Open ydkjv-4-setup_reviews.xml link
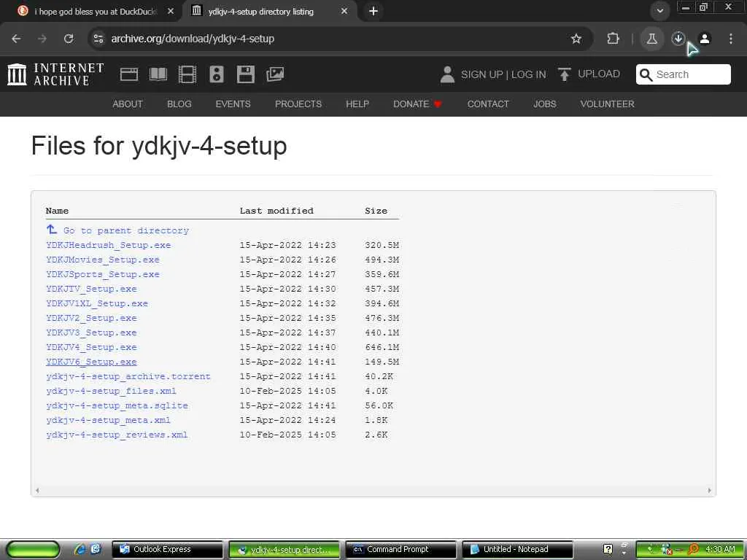 (x=117, y=435)
